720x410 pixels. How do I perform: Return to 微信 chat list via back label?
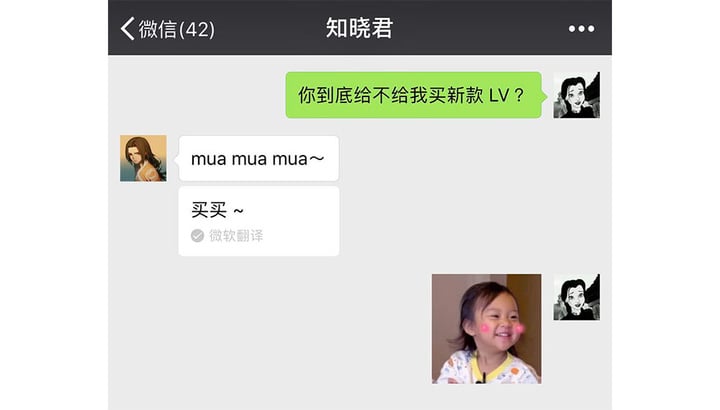pyautogui.click(x=158, y=29)
